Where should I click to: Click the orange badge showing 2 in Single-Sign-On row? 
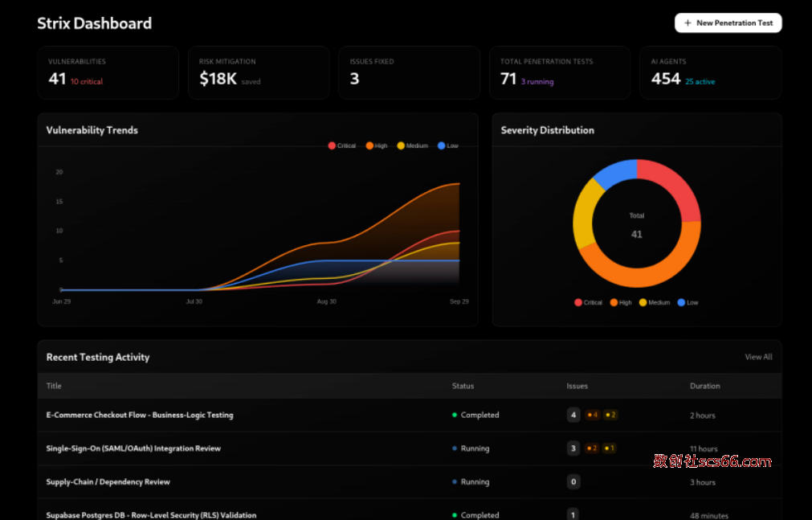593,448
